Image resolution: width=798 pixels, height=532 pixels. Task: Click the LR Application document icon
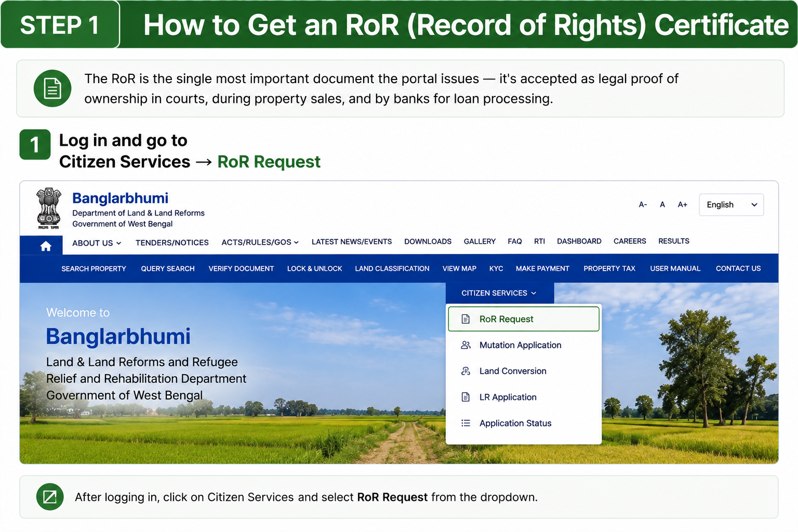(465, 397)
